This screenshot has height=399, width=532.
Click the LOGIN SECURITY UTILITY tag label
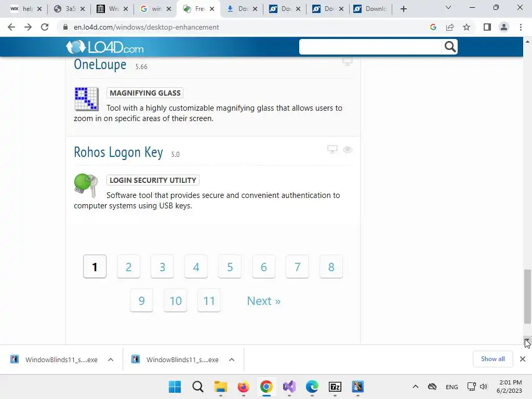point(153,180)
